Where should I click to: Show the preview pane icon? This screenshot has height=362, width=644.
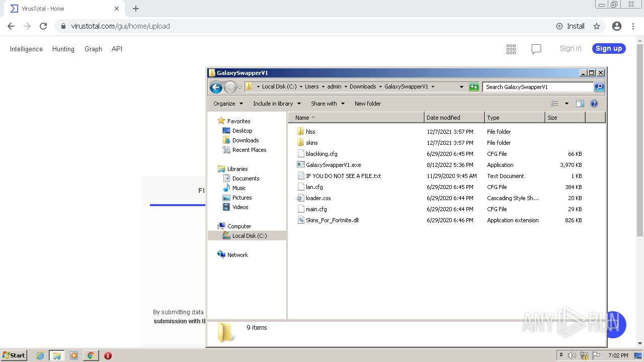[580, 104]
